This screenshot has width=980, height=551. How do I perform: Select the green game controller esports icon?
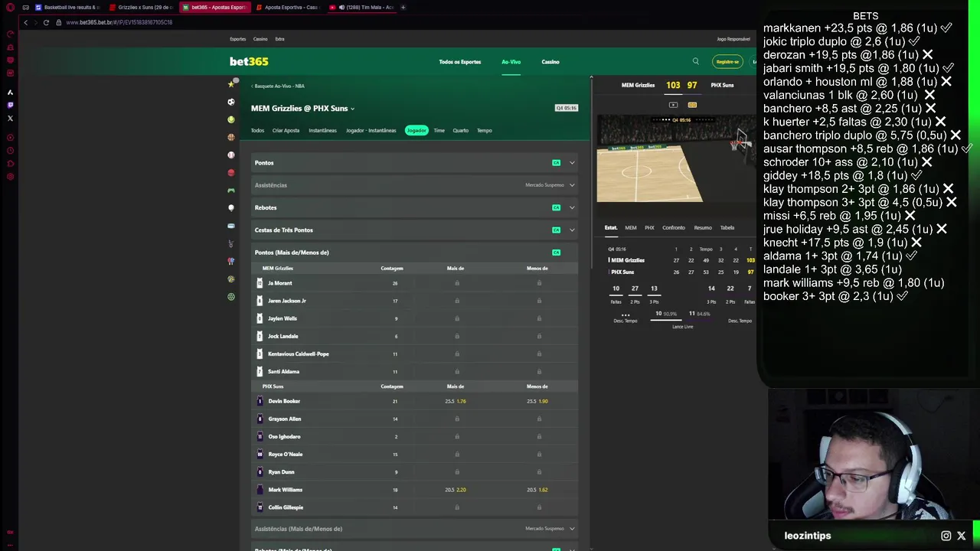pos(231,190)
